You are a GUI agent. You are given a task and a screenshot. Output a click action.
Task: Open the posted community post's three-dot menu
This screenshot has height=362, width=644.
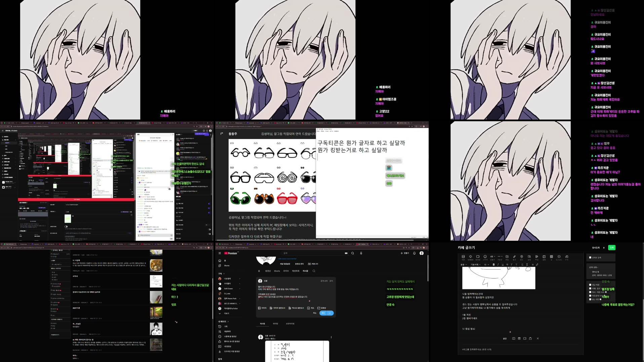click(x=331, y=337)
